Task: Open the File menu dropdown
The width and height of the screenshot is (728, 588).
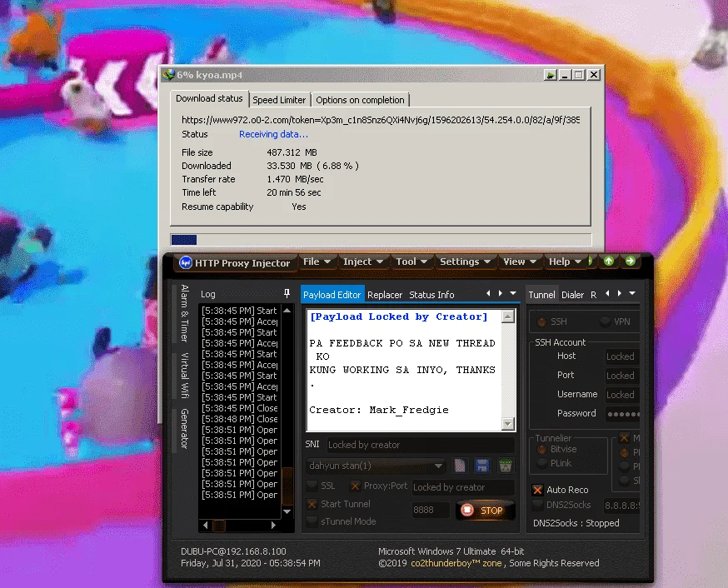Action: [x=317, y=262]
